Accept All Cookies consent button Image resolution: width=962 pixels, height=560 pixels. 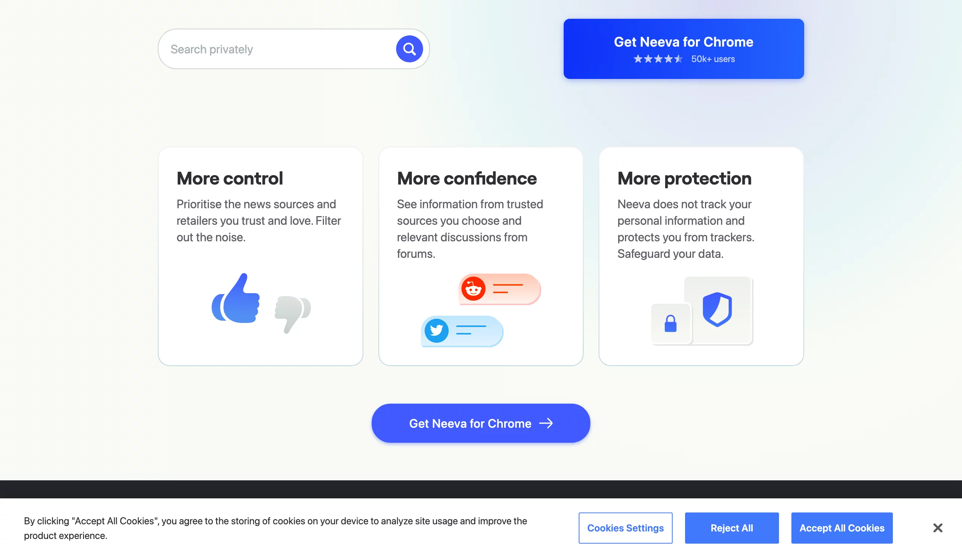(x=842, y=527)
